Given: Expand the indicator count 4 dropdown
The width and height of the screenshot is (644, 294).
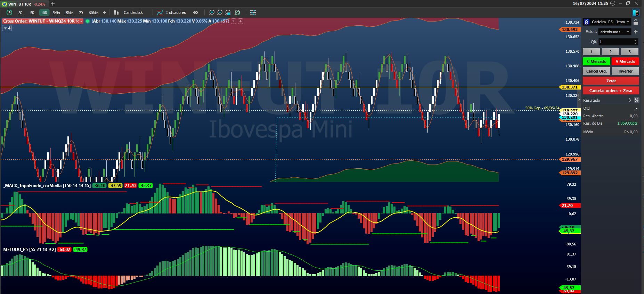Looking at the screenshot, I should pos(7,28).
